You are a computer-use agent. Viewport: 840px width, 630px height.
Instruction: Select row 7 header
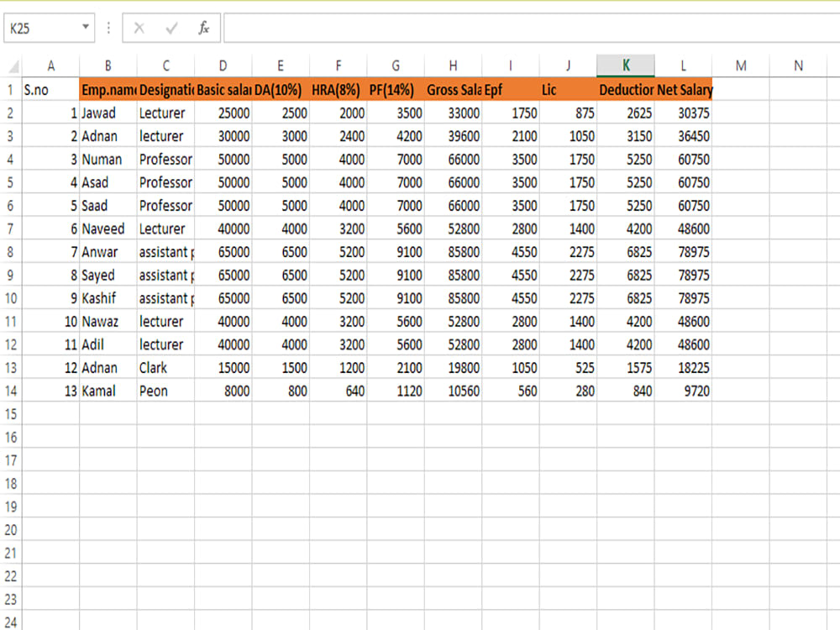[11, 228]
